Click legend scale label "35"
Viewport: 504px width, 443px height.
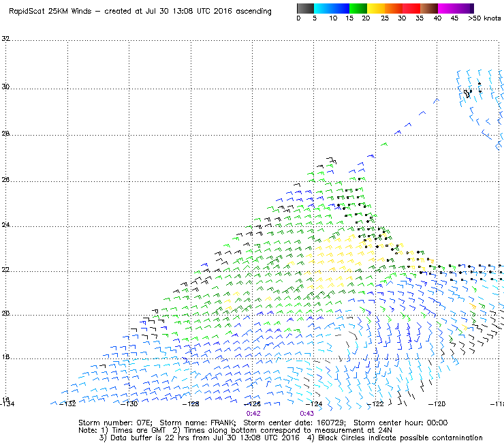(420, 18)
